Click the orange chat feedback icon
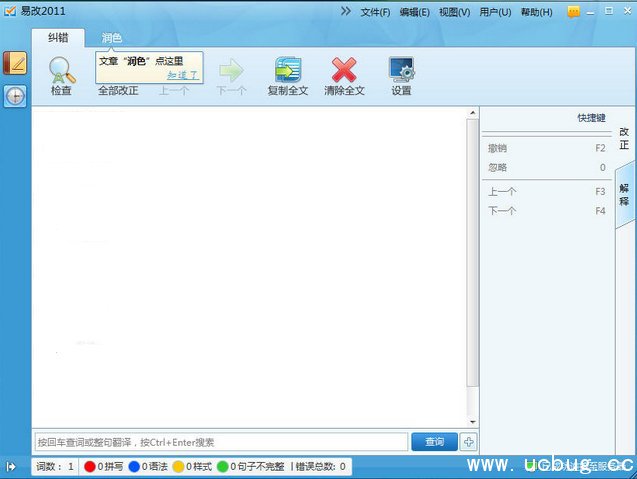This screenshot has height=479, width=637. pyautogui.click(x=573, y=12)
